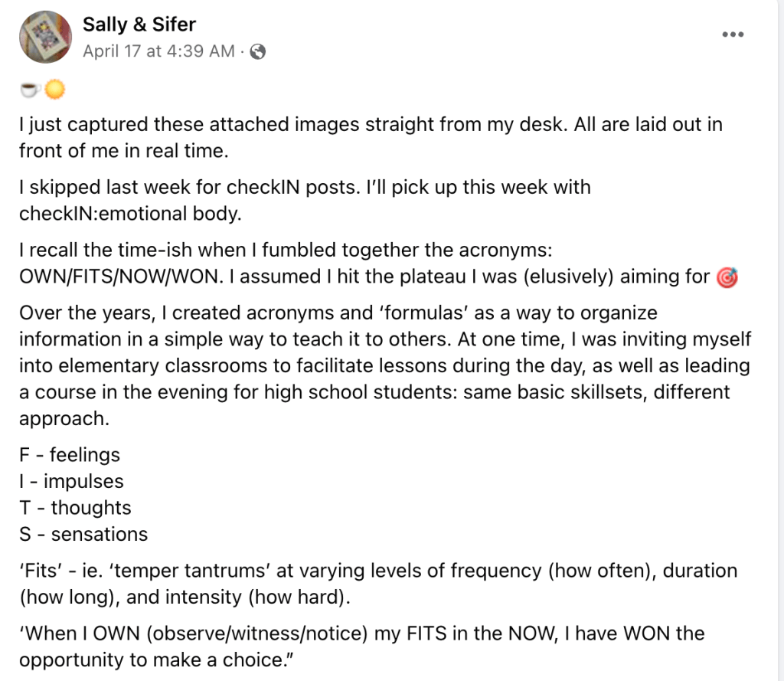Click 'I skipped last week' sentence start
The image size is (784, 681).
pyautogui.click(x=100, y=188)
